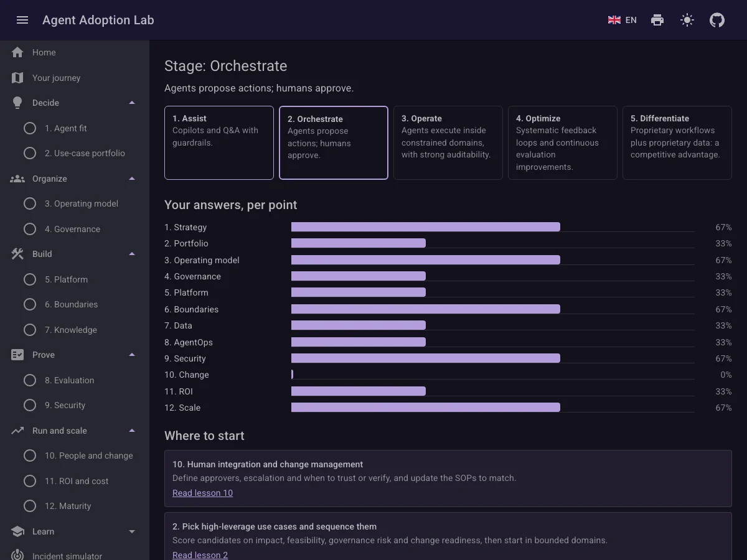This screenshot has width=747, height=560.
Task: Toggle light theme with sun icon
Action: pyautogui.click(x=687, y=20)
